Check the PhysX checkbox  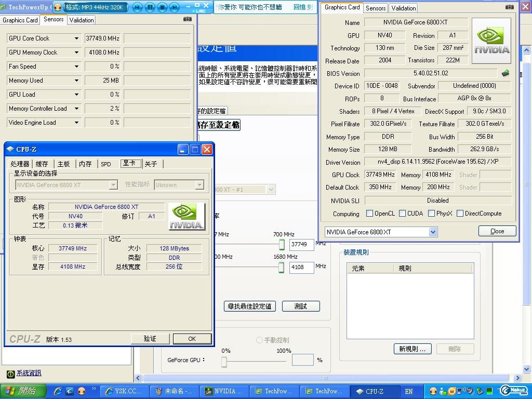pyautogui.click(x=431, y=214)
